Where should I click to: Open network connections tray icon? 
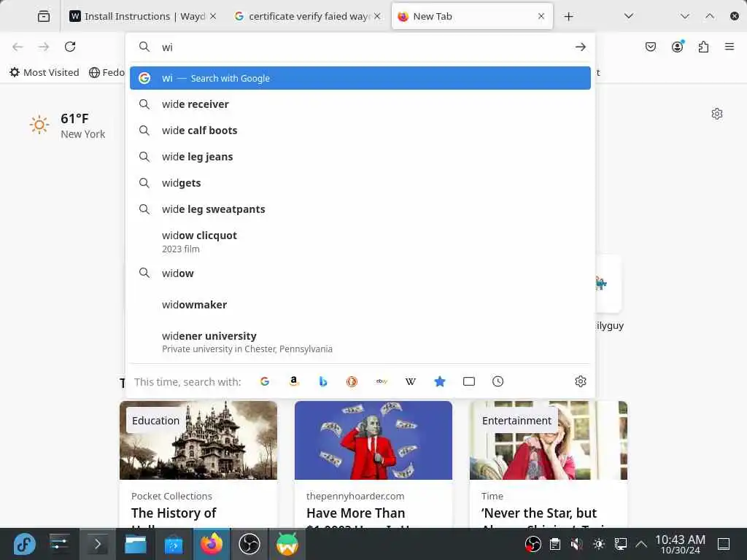tap(620, 544)
